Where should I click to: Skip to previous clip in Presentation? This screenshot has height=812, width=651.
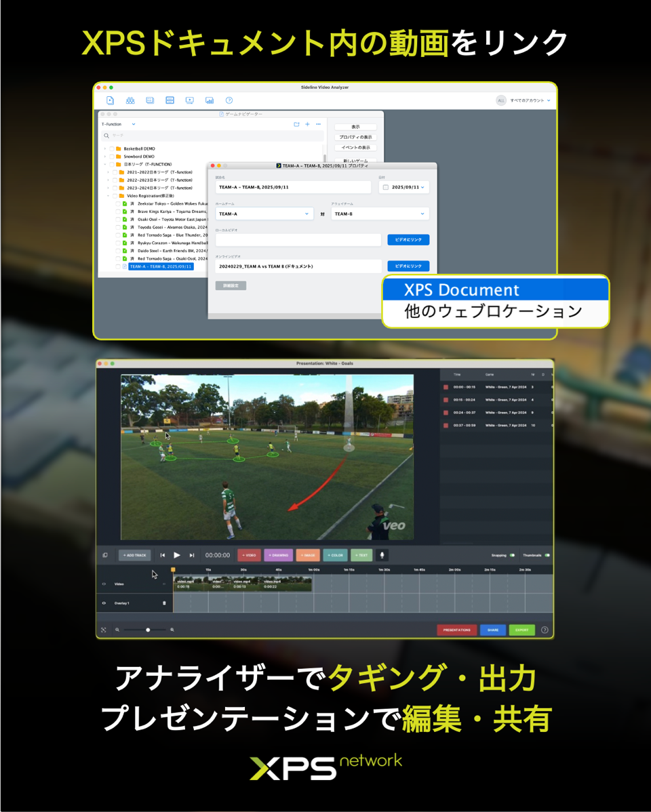(162, 555)
